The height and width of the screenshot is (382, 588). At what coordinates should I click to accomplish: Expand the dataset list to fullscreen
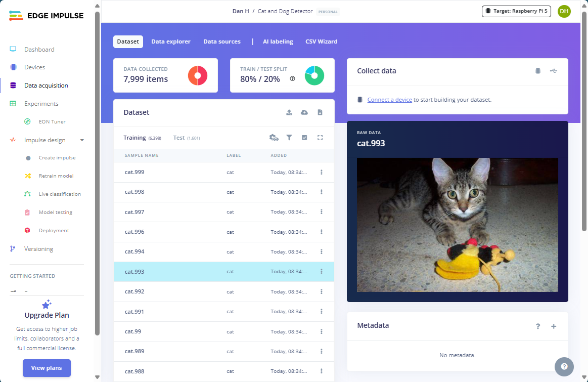pyautogui.click(x=320, y=138)
